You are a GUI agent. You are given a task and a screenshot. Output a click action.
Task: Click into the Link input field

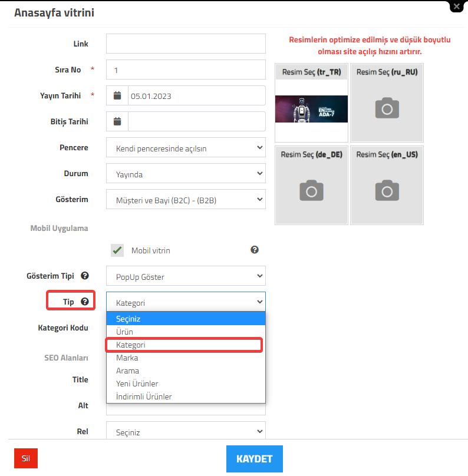coord(186,44)
